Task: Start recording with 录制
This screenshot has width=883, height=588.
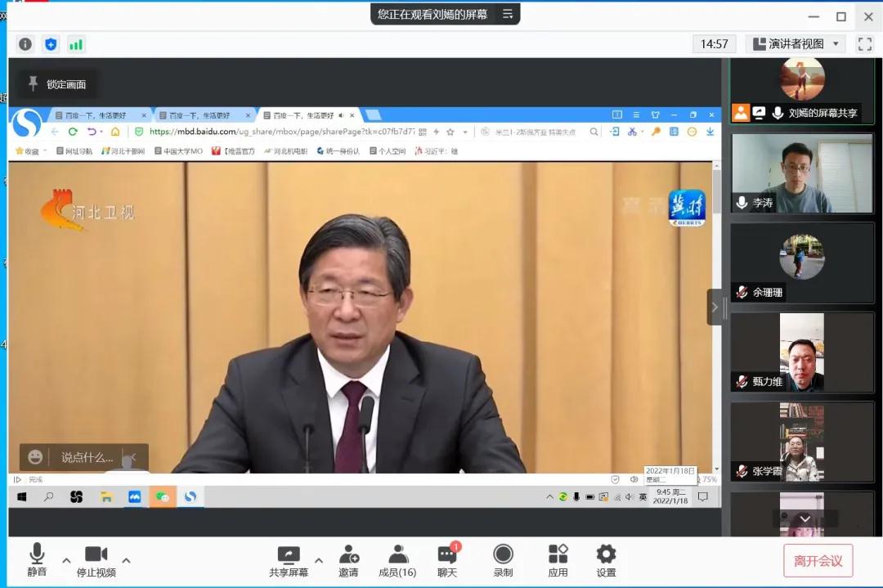Action: pos(503,562)
